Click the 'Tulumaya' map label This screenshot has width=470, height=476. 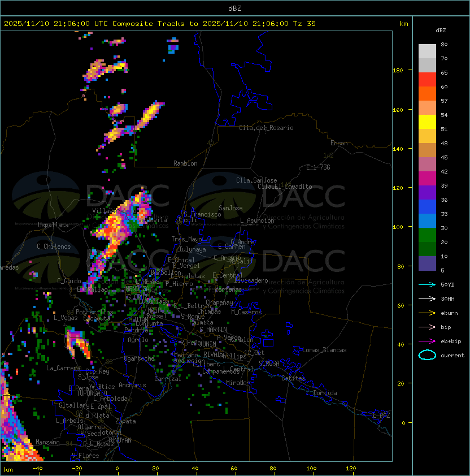click(x=193, y=249)
